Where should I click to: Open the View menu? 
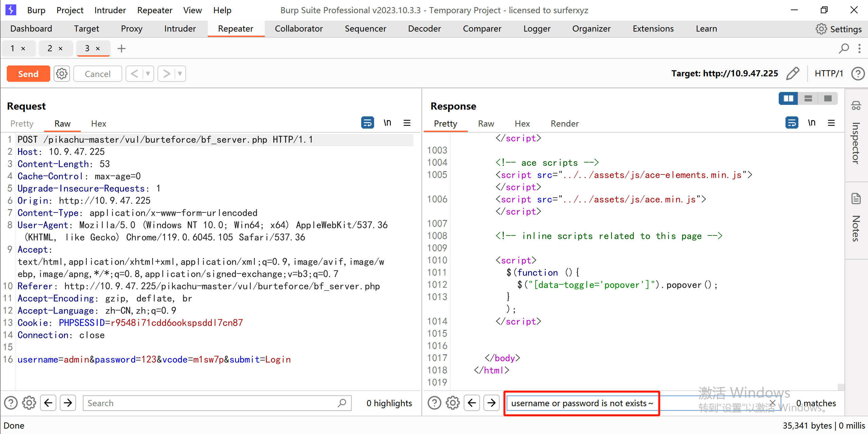[x=192, y=10]
